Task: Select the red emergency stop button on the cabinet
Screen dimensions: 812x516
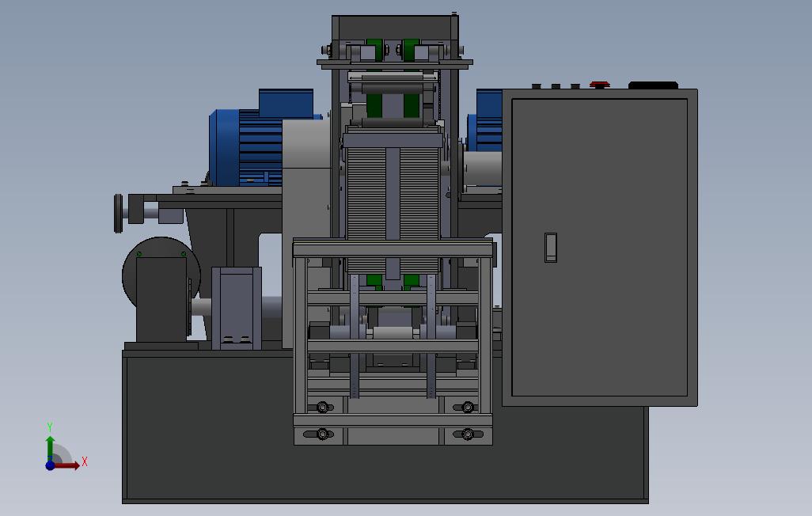Action: tap(600, 85)
